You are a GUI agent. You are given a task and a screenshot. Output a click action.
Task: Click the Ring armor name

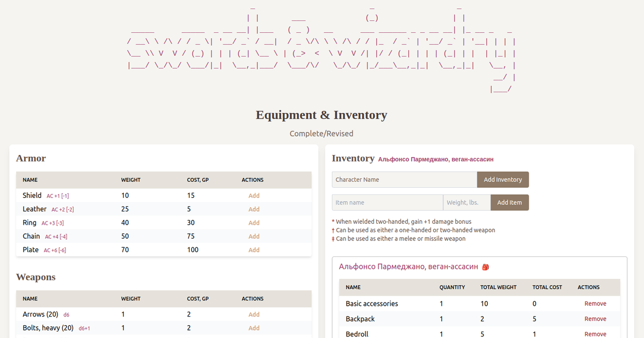tap(30, 223)
